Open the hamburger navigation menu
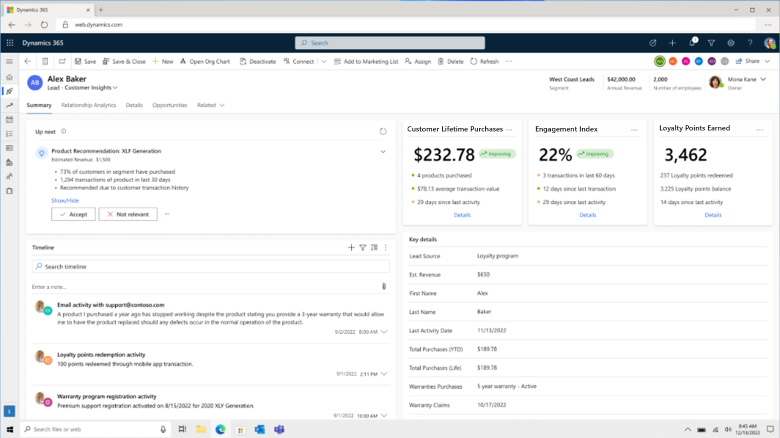This screenshot has width=780, height=438. 9,61
